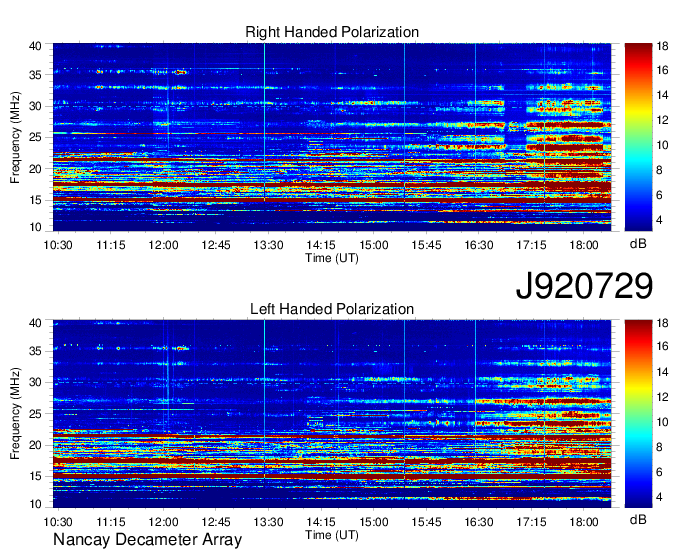Click the 17:15 time tick under Right Handed plot
Screen dimensions: 680x552
[x=531, y=245]
